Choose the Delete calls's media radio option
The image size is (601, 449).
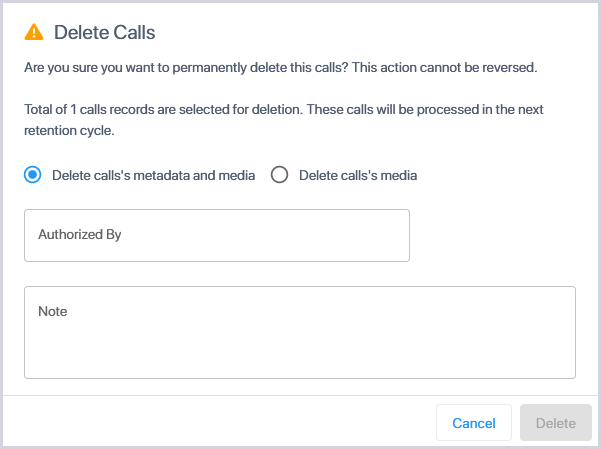tap(279, 175)
